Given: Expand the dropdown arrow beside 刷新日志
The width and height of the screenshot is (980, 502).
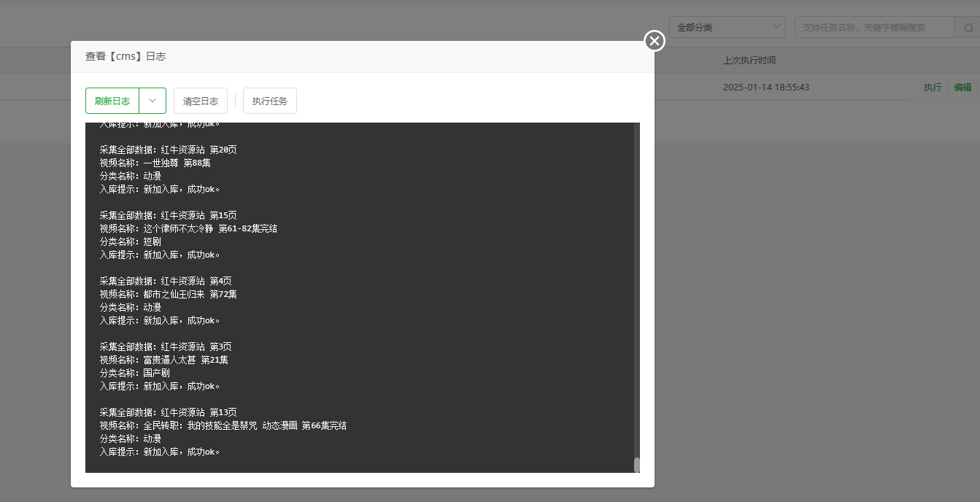Looking at the screenshot, I should pyautogui.click(x=153, y=101).
